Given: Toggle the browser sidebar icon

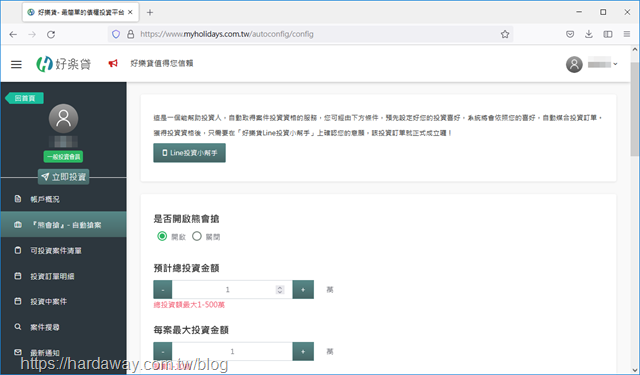Looking at the screenshot, I should [x=608, y=34].
